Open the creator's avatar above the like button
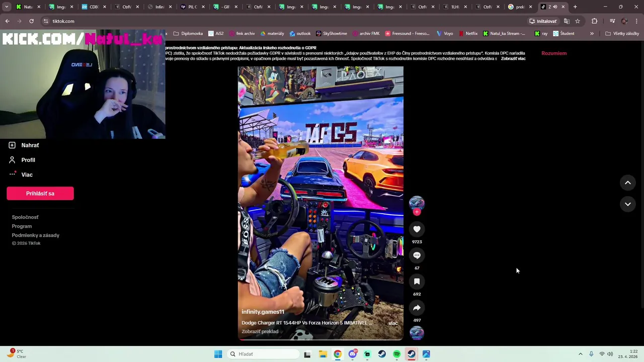 coord(417,203)
